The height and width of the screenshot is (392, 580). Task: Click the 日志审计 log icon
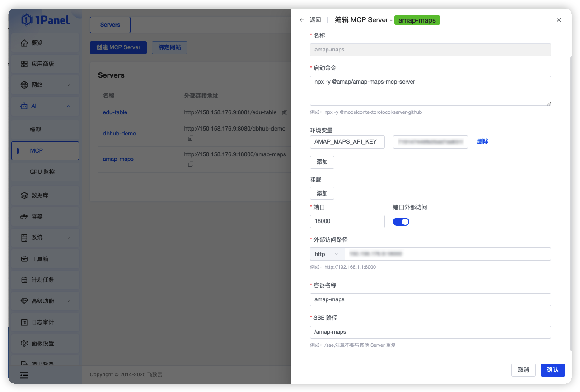24,322
